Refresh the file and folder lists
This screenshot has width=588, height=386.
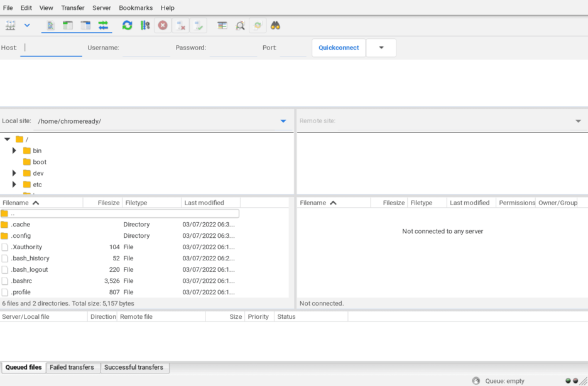click(x=128, y=26)
